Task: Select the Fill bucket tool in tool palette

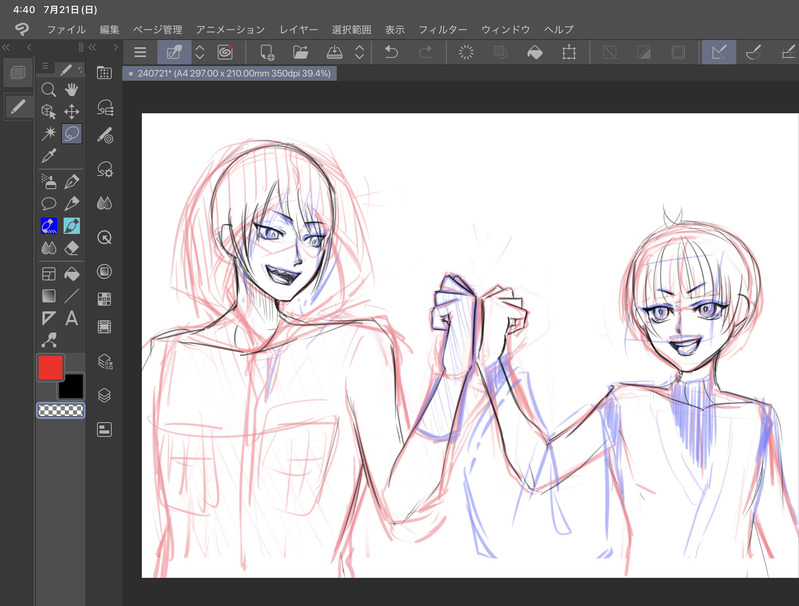Action: pyautogui.click(x=72, y=274)
